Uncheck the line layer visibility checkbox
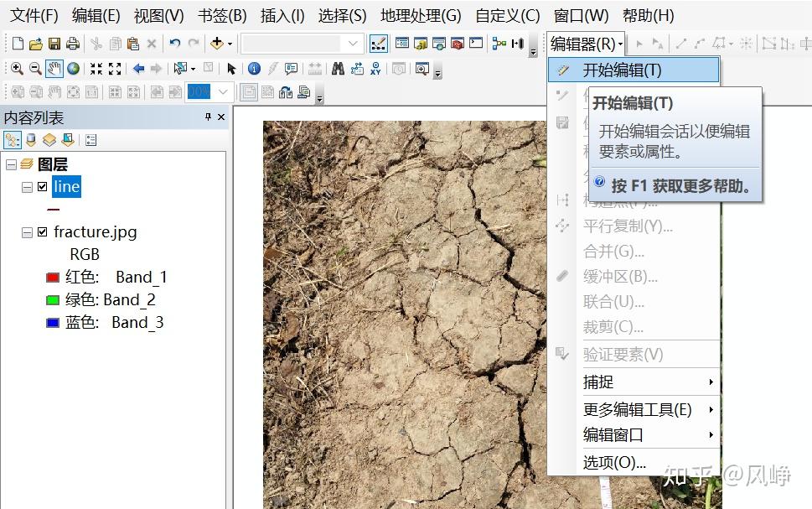Viewport: 812px width, 509px height. click(x=43, y=187)
